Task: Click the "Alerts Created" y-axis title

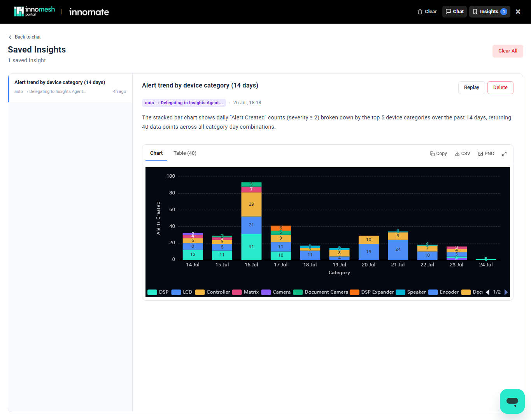Action: [158, 218]
